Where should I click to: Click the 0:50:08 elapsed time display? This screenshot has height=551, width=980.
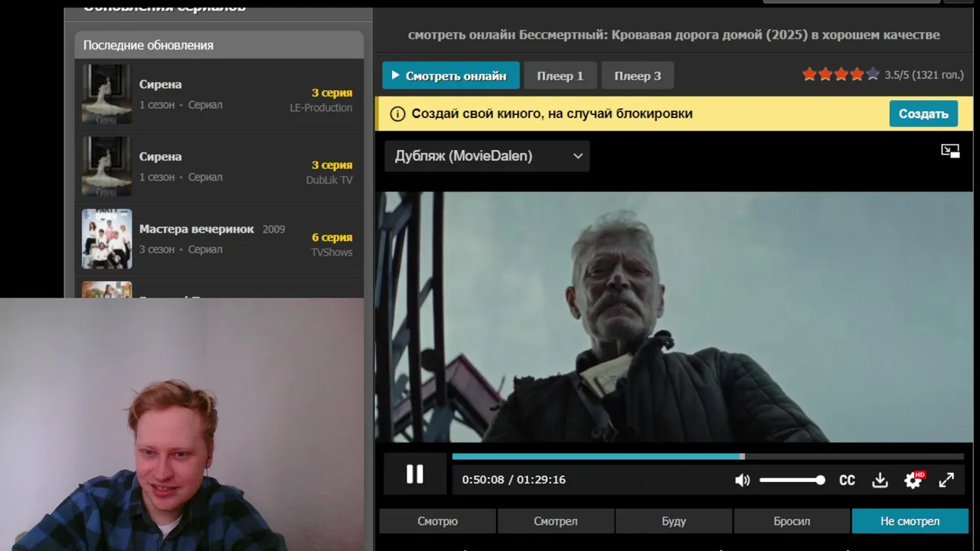pos(483,480)
